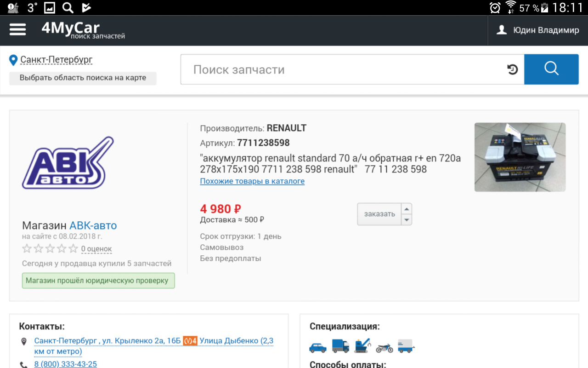Click the Доставка ≈ 500 ₽ text
588x368 pixels.
(x=232, y=220)
